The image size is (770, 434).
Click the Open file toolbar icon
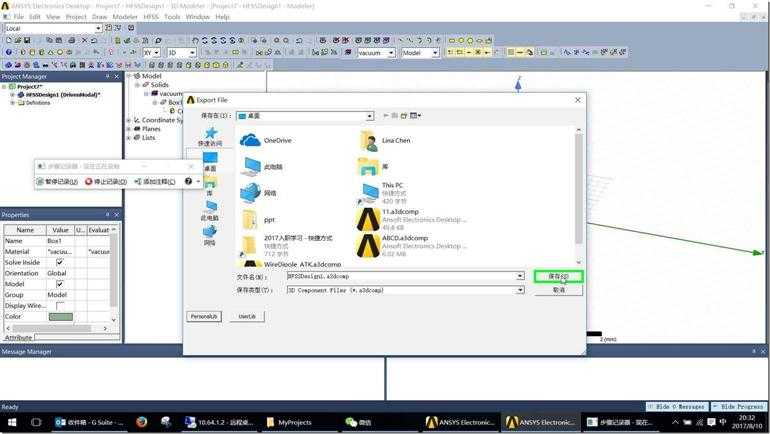tap(18, 40)
